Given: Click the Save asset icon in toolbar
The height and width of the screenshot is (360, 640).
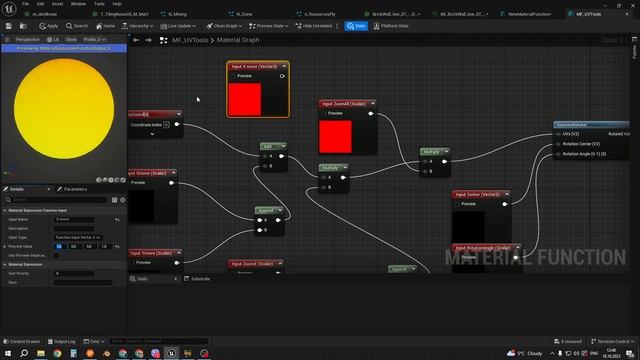Looking at the screenshot, I should (9, 26).
